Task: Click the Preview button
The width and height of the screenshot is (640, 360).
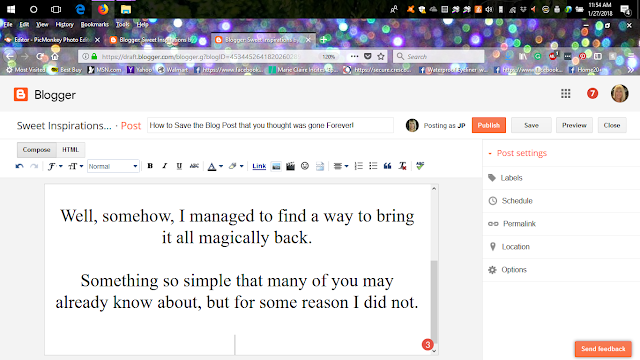Action: pyautogui.click(x=574, y=125)
